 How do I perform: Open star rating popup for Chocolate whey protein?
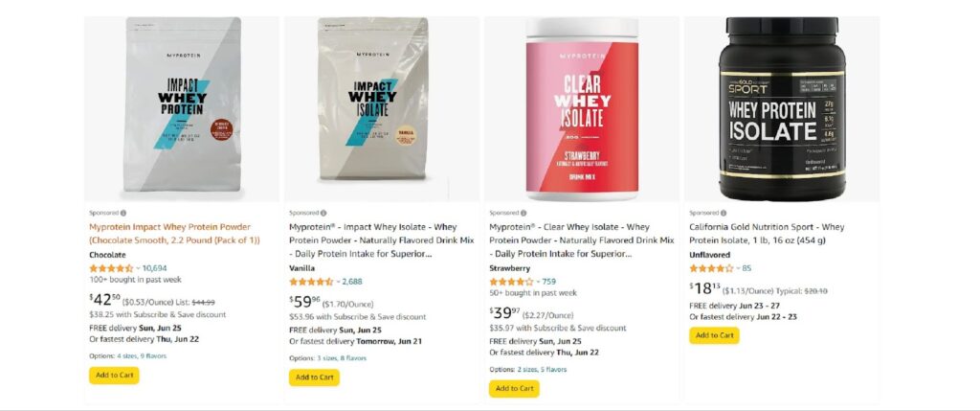[111, 267]
